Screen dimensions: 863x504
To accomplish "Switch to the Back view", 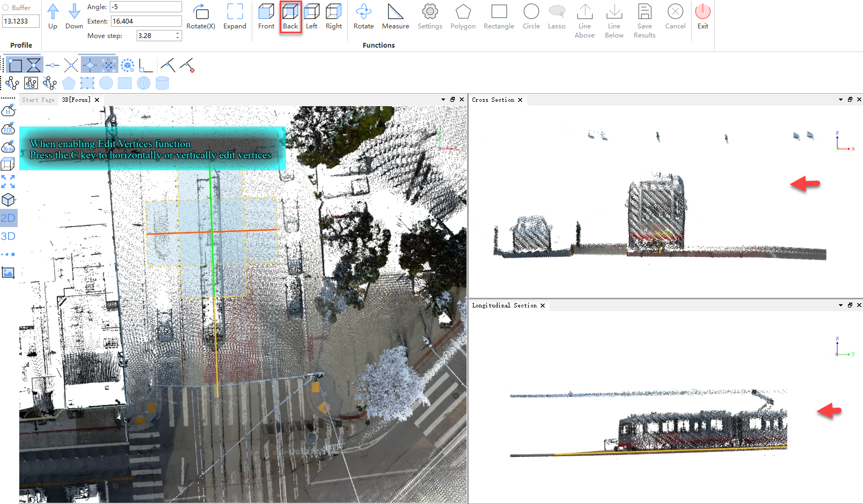I will [x=290, y=17].
